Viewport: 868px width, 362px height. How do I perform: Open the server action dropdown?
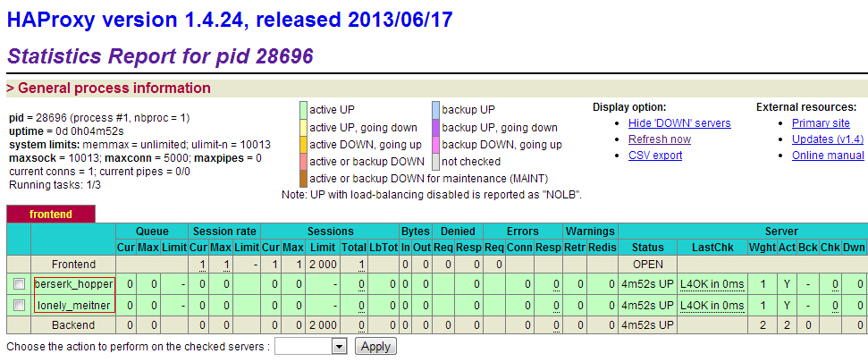click(x=311, y=346)
